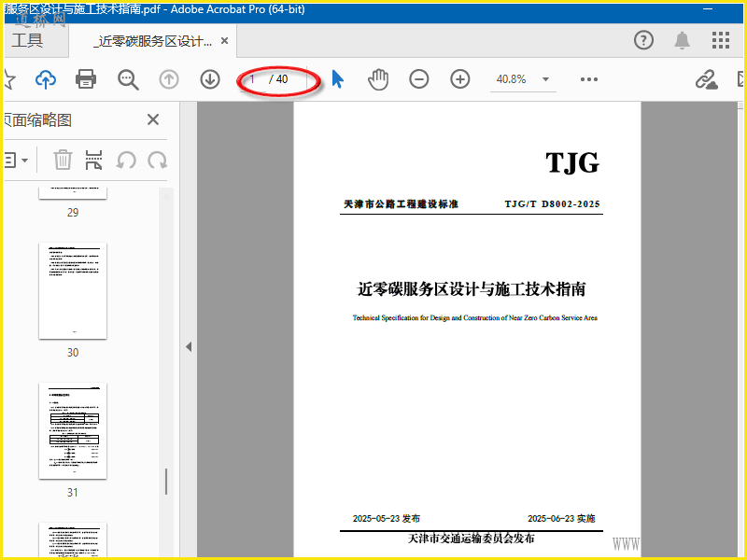
Task: Open thumbnail options dropdown menu
Action: pyautogui.click(x=16, y=161)
